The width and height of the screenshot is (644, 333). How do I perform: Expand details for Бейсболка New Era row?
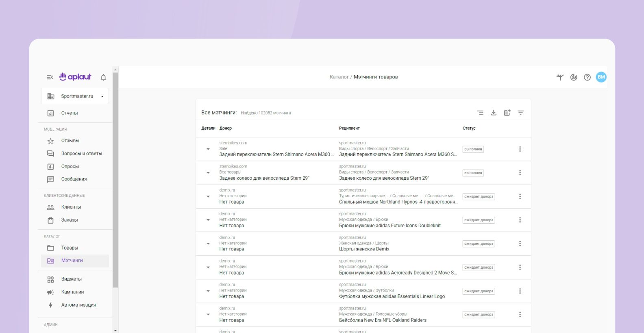click(208, 314)
